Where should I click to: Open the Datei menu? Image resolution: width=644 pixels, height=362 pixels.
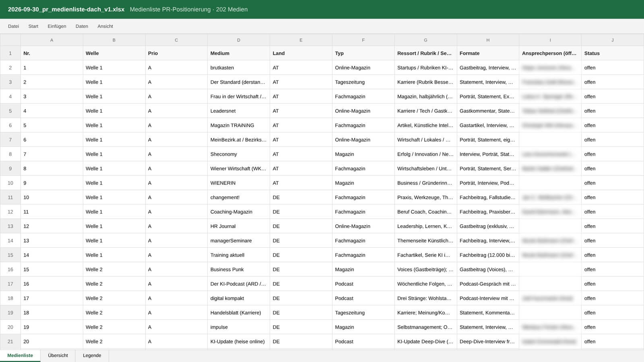click(x=13, y=26)
